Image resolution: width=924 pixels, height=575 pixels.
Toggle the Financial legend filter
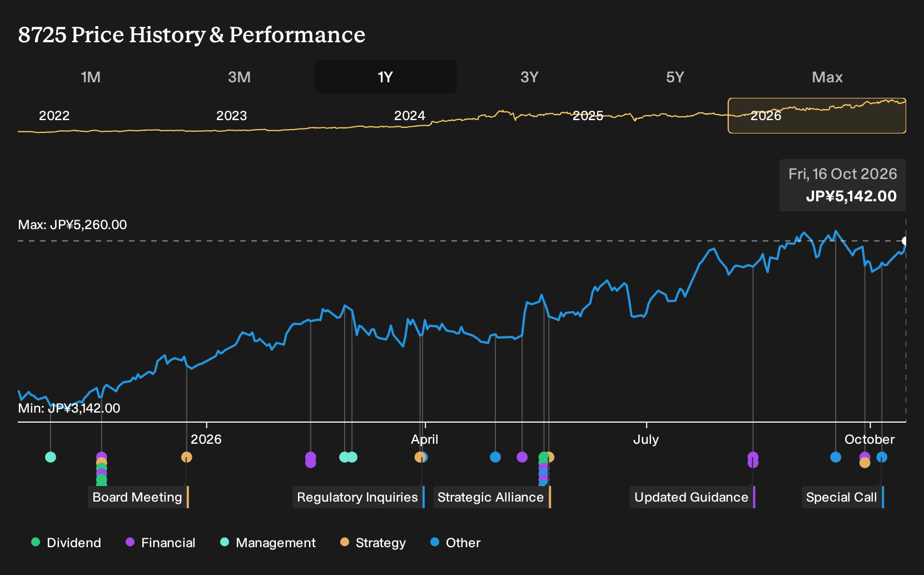[161, 543]
